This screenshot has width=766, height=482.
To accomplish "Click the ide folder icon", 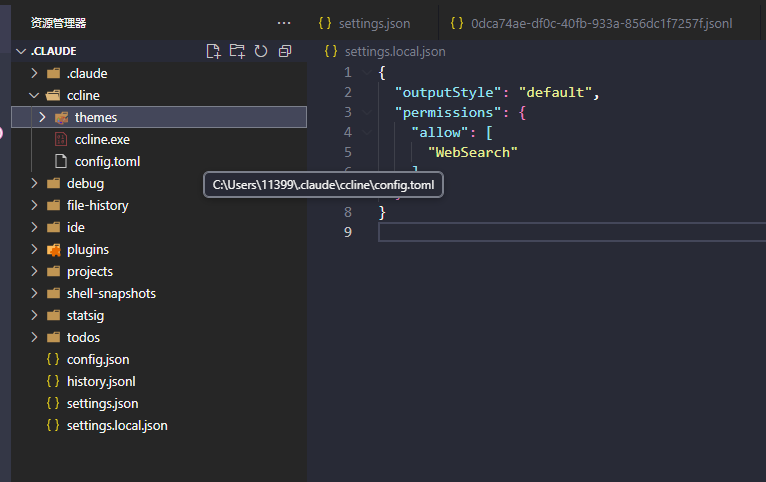I will [53, 228].
